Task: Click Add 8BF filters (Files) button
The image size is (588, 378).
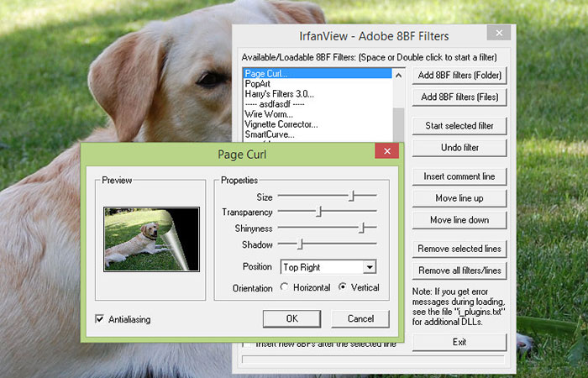Action: [459, 97]
